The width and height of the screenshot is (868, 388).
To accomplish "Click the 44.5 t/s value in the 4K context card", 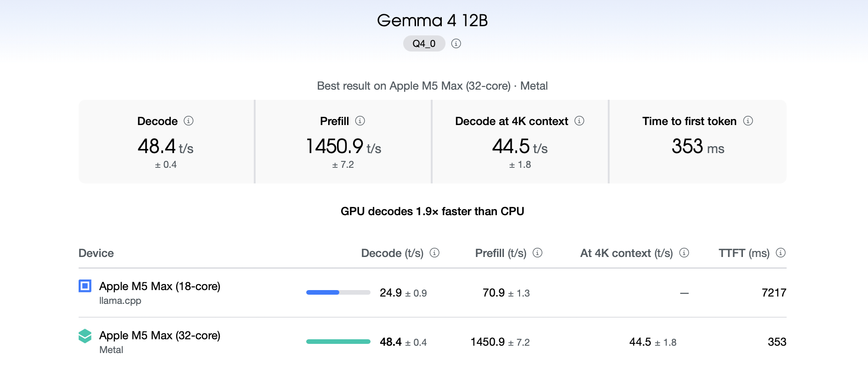I will tap(520, 147).
